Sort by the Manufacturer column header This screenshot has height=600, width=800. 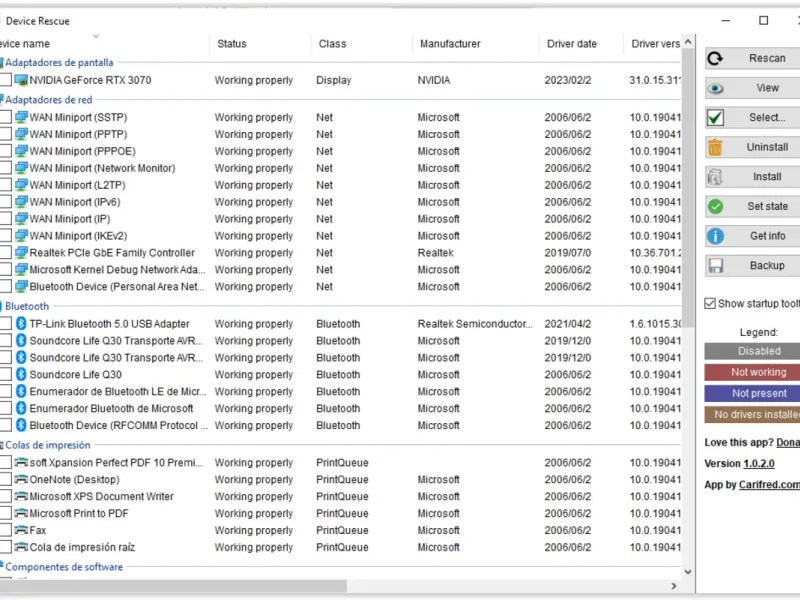pos(476,44)
